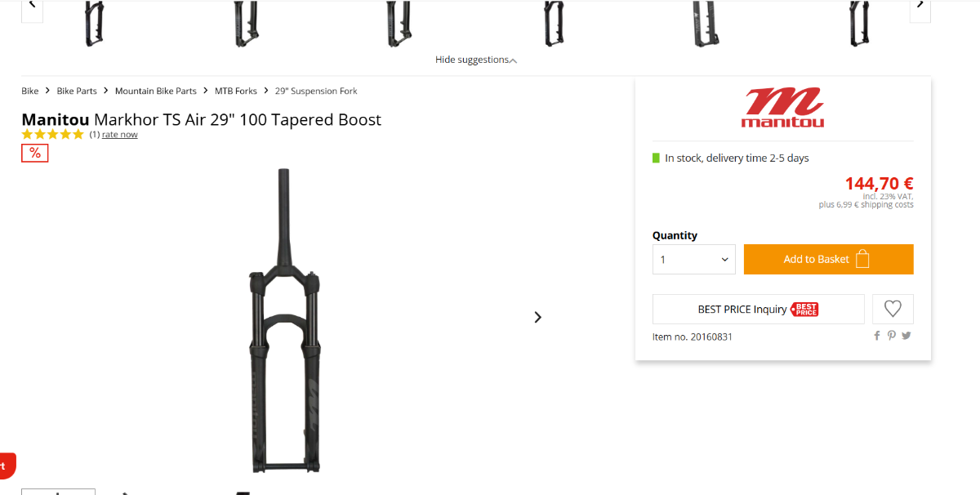Share product on Pinterest

892,336
